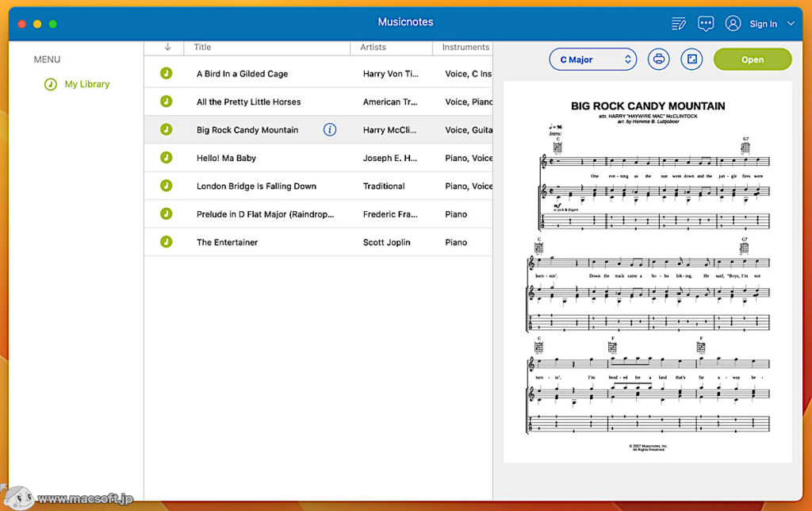The image size is (812, 511).
Task: Click the Sign In link
Action: pyautogui.click(x=763, y=23)
